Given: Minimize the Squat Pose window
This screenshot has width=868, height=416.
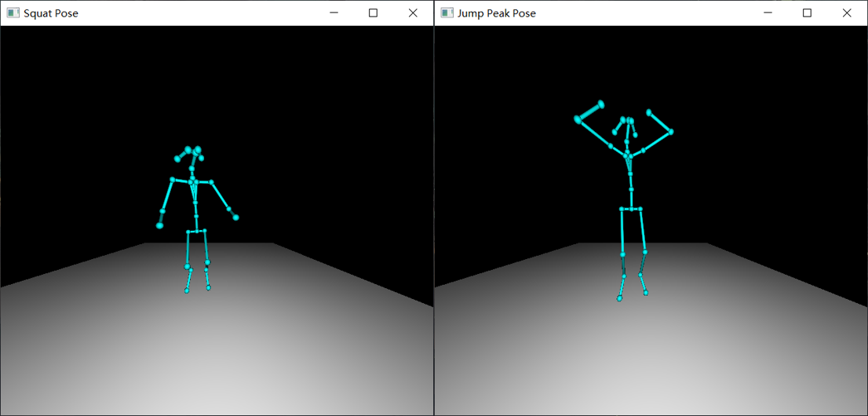Looking at the screenshot, I should pyautogui.click(x=334, y=13).
